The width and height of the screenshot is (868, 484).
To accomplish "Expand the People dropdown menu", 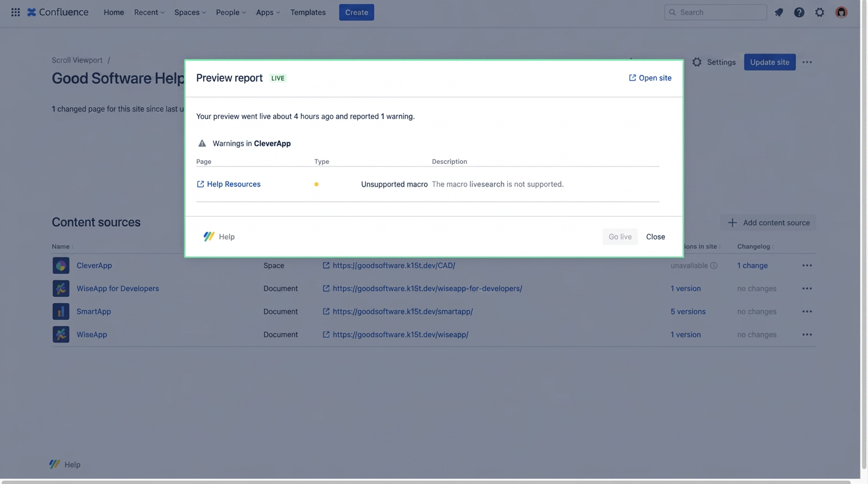I will tap(231, 12).
